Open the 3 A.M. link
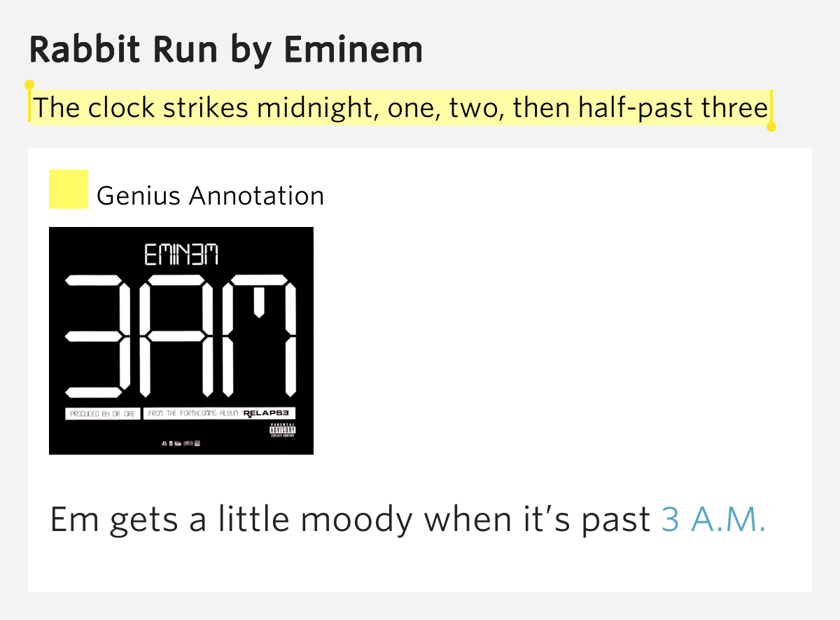 (x=713, y=521)
